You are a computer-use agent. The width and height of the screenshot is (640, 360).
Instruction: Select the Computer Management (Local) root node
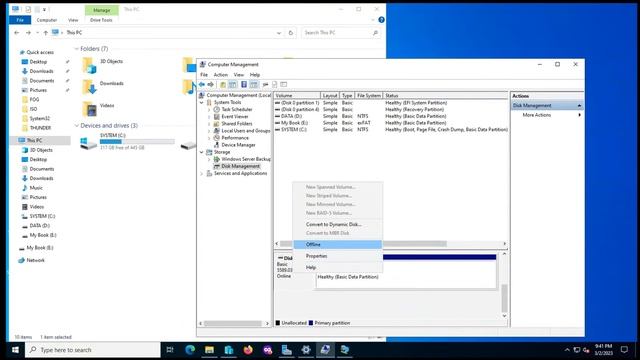point(238,95)
